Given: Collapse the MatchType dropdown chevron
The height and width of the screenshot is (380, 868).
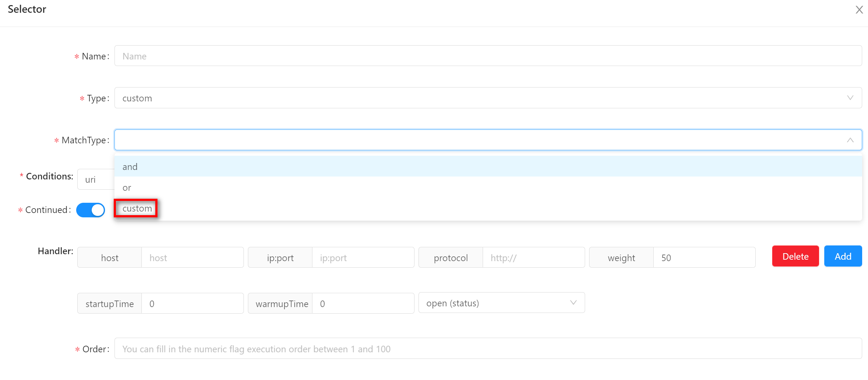Looking at the screenshot, I should click(851, 140).
